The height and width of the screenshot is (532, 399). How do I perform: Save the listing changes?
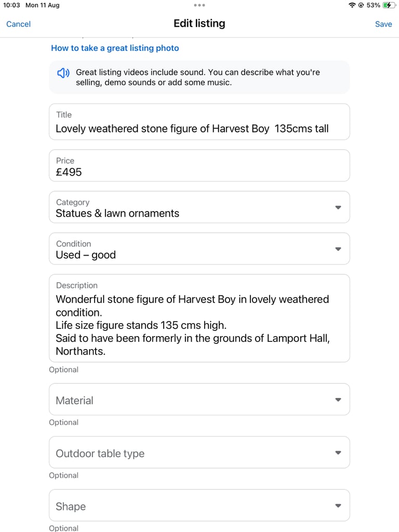click(x=383, y=24)
